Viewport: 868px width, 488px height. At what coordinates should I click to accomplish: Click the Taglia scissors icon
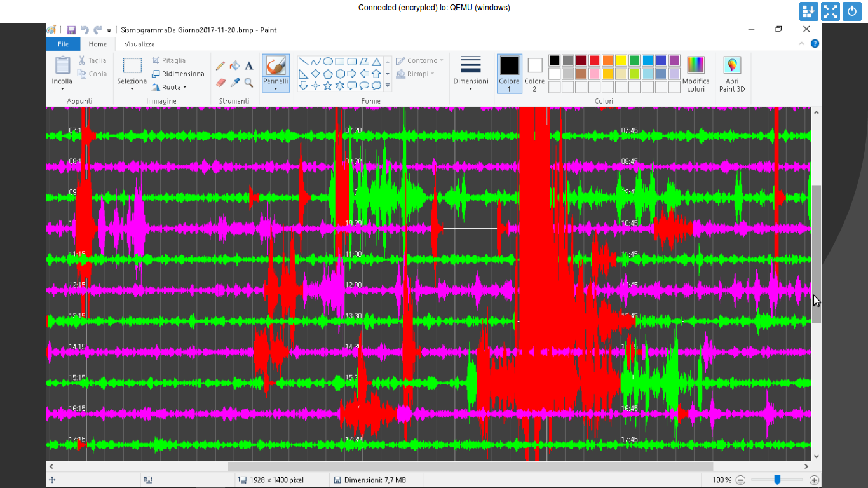point(82,60)
